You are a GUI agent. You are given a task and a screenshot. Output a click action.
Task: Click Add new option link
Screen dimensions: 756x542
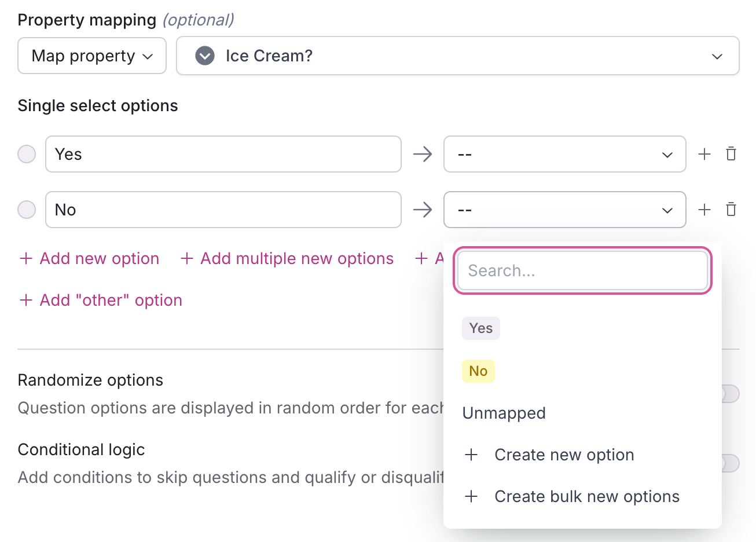click(x=90, y=258)
